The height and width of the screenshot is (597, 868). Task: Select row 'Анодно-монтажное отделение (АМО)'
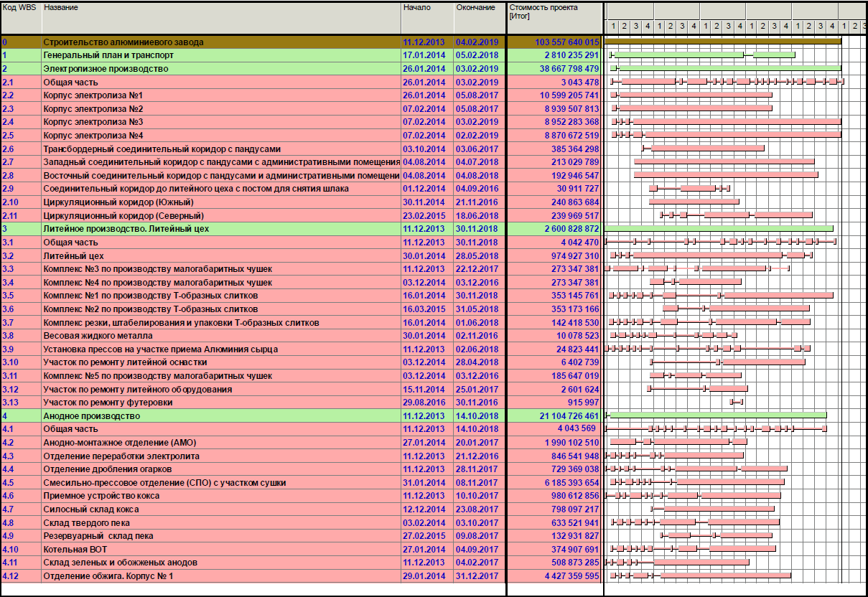tap(301, 443)
